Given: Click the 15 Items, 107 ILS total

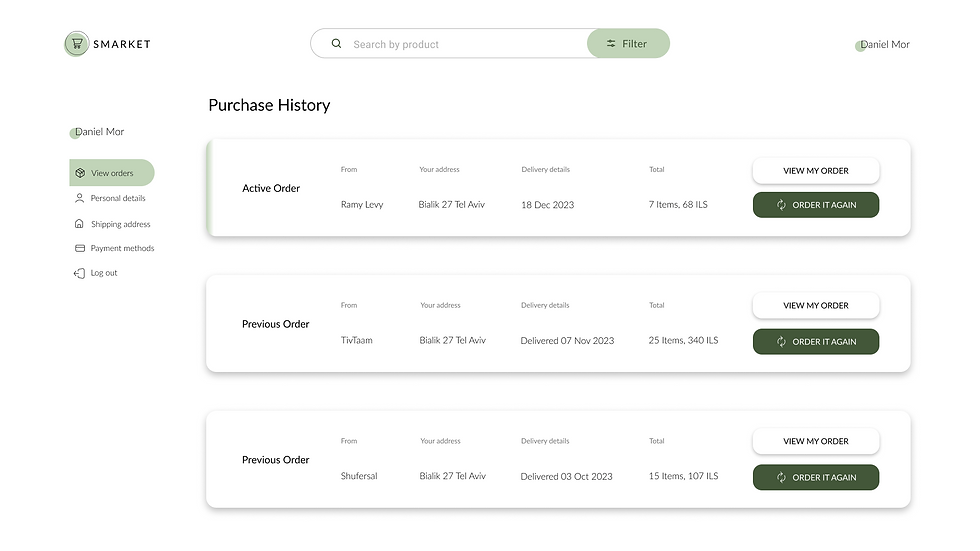Looking at the screenshot, I should (x=683, y=476).
